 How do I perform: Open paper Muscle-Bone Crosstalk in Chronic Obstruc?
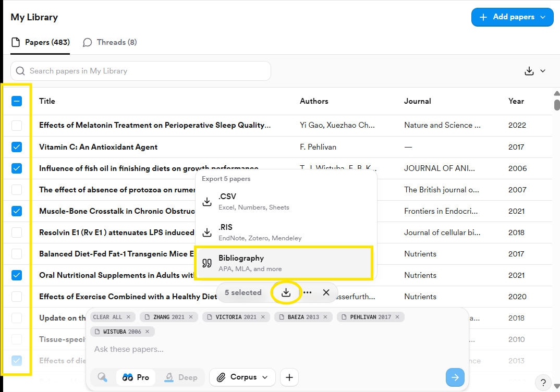[117, 211]
